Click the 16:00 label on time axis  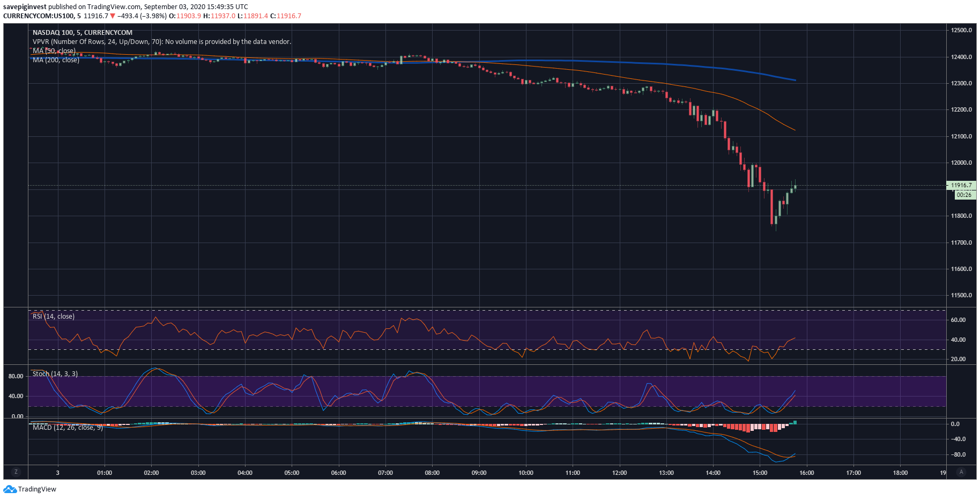point(806,473)
